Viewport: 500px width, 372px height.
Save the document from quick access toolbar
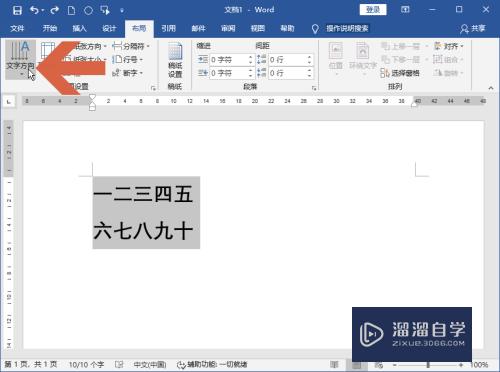[x=17, y=10]
